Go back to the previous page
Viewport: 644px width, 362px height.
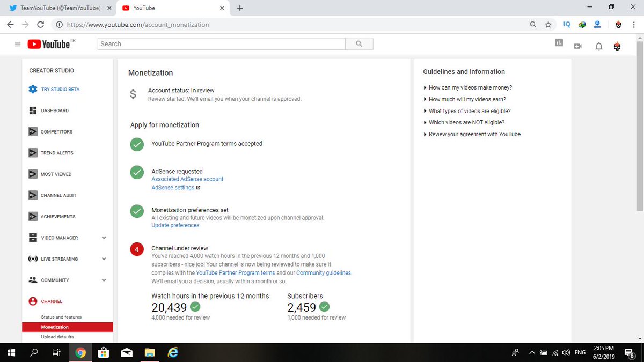pyautogui.click(x=10, y=25)
